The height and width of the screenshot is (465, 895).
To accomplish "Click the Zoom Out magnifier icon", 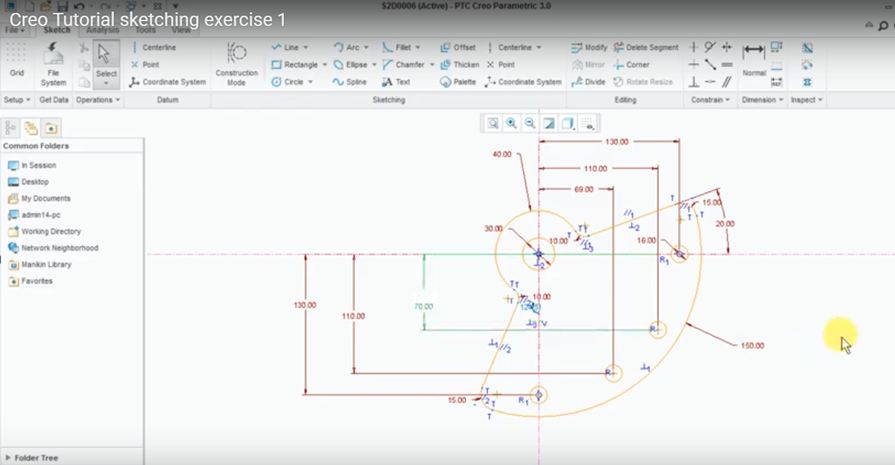I will (530, 123).
